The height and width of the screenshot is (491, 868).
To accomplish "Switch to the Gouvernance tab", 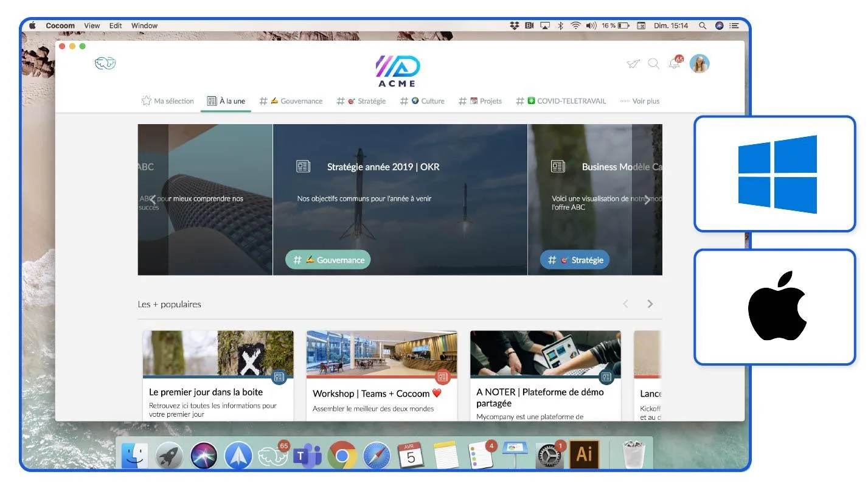I will (291, 101).
